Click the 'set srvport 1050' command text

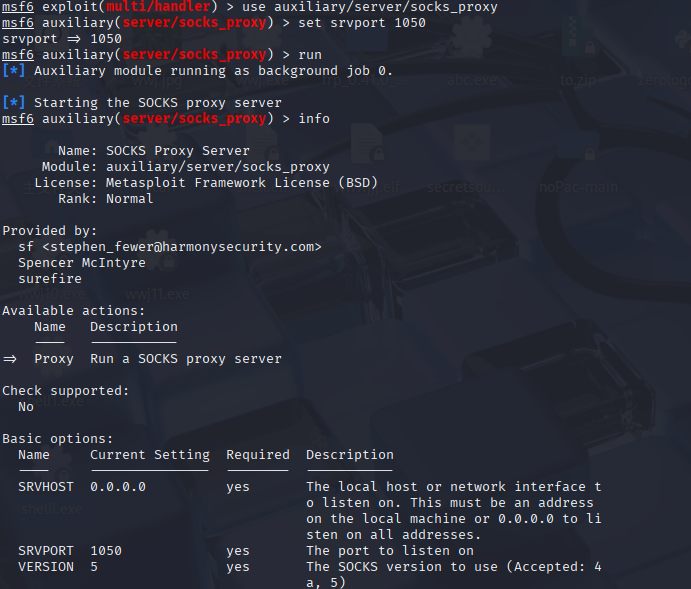[x=362, y=22]
